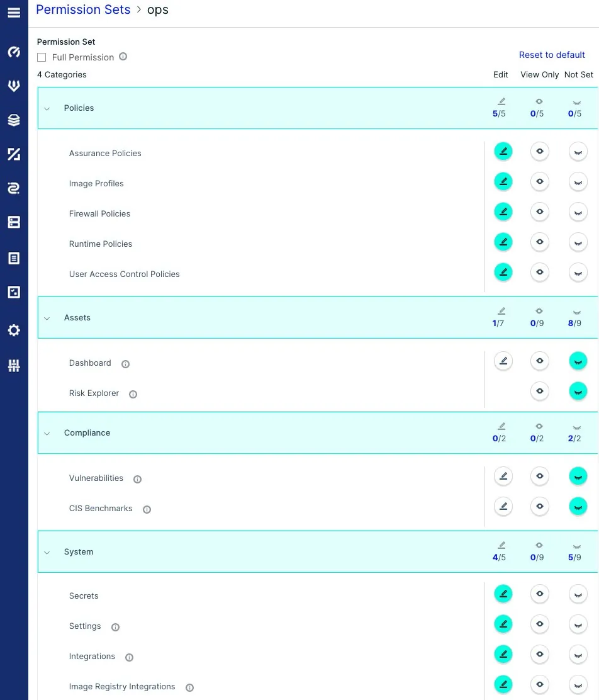
Task: Click the Compliance category title
Action: click(x=87, y=433)
